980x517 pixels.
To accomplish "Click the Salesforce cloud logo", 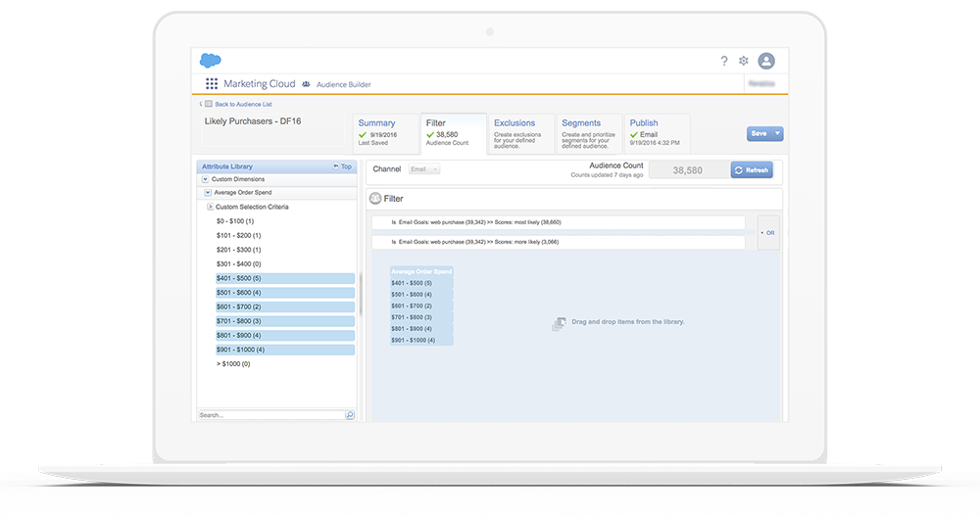I will pos(210,61).
